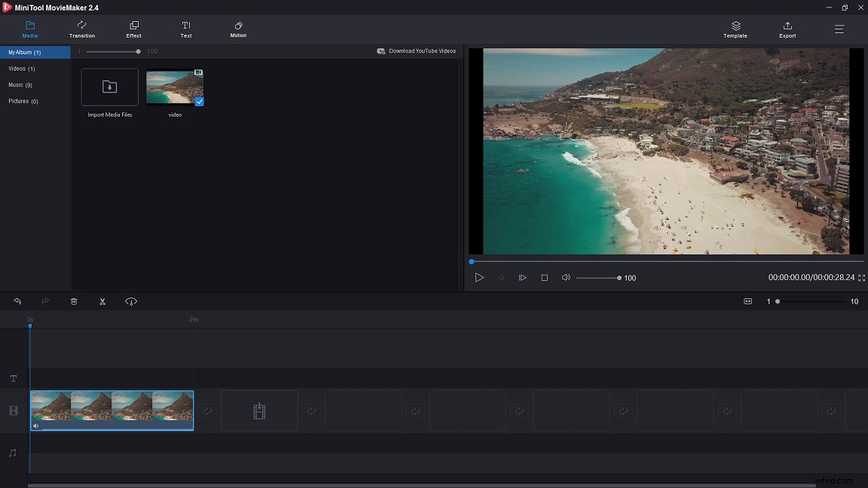Image resolution: width=868 pixels, height=488 pixels.
Task: Toggle the volume icon in preview controls
Action: click(566, 278)
